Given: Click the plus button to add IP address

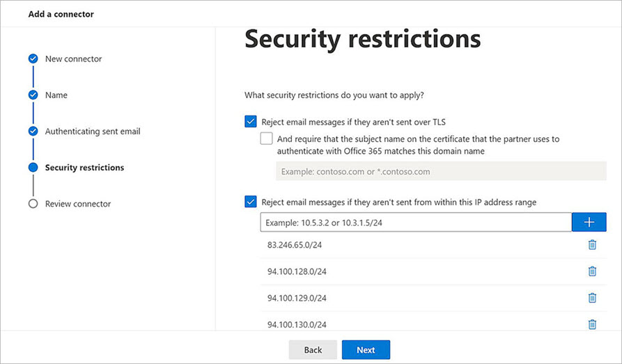Looking at the screenshot, I should click(x=589, y=222).
